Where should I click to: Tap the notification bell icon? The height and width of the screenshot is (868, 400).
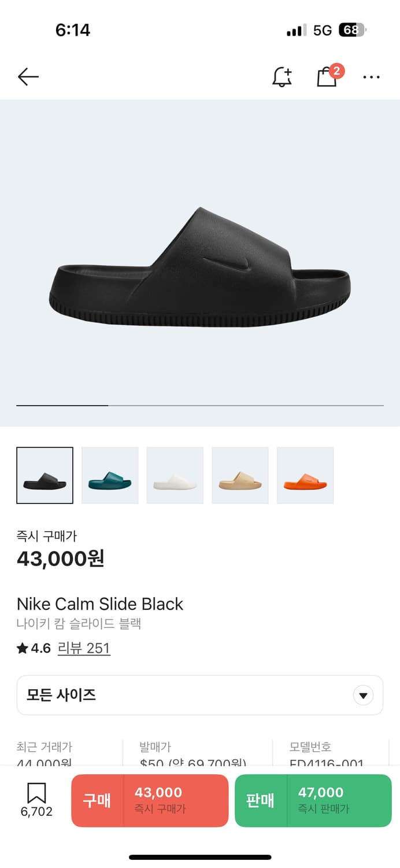click(x=282, y=76)
